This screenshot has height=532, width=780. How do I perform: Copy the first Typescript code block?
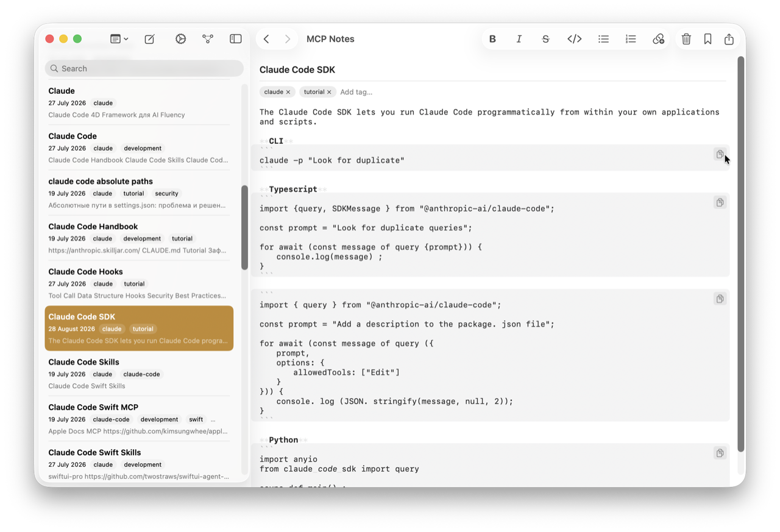click(720, 202)
